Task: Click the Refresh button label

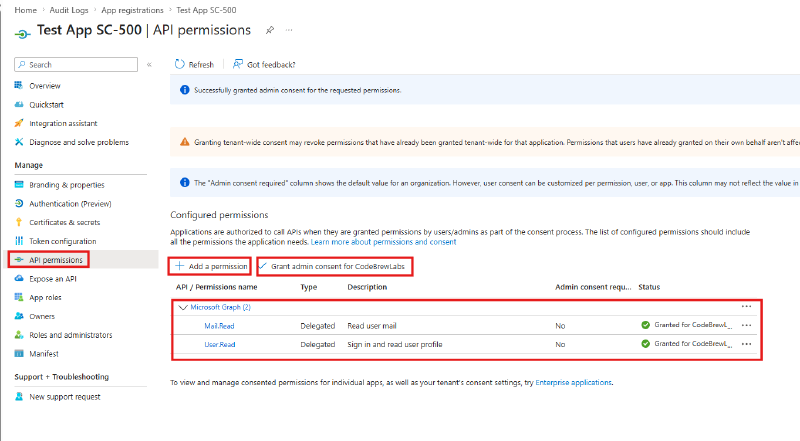Action: click(201, 65)
